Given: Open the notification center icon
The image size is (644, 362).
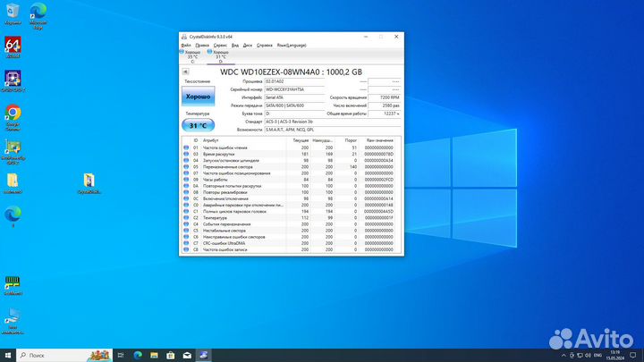Looking at the screenshot, I should pos(633,356).
